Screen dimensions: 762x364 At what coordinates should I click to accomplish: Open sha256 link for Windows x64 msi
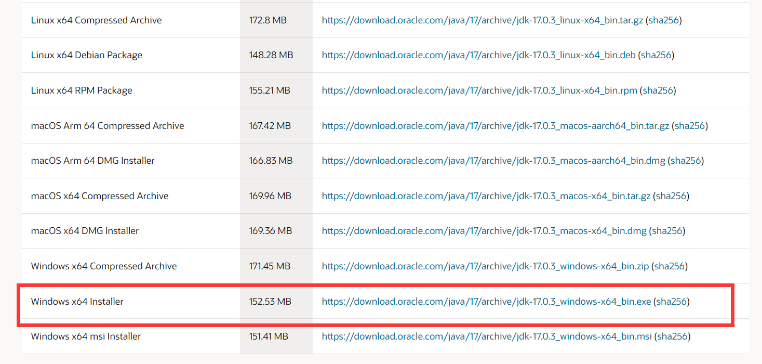[672, 336]
